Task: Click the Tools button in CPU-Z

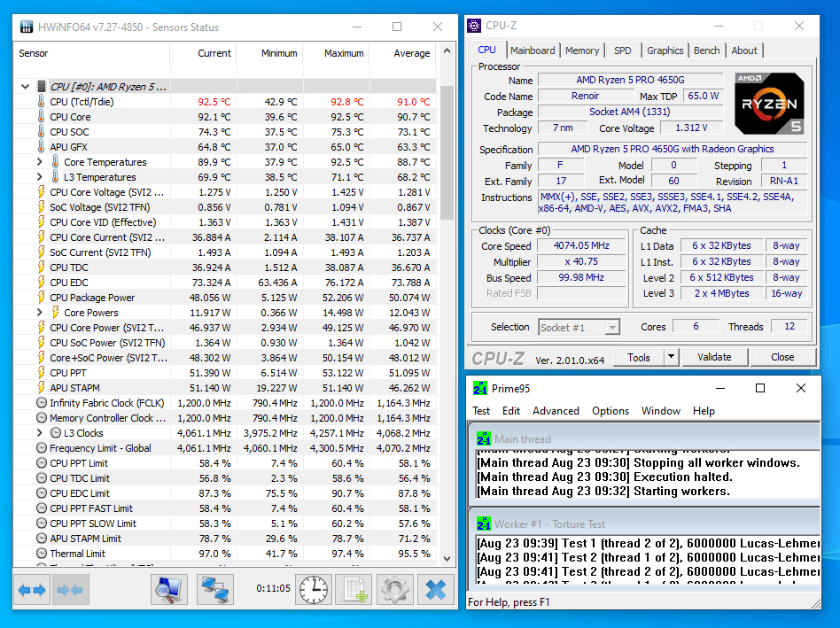Action: tap(639, 357)
